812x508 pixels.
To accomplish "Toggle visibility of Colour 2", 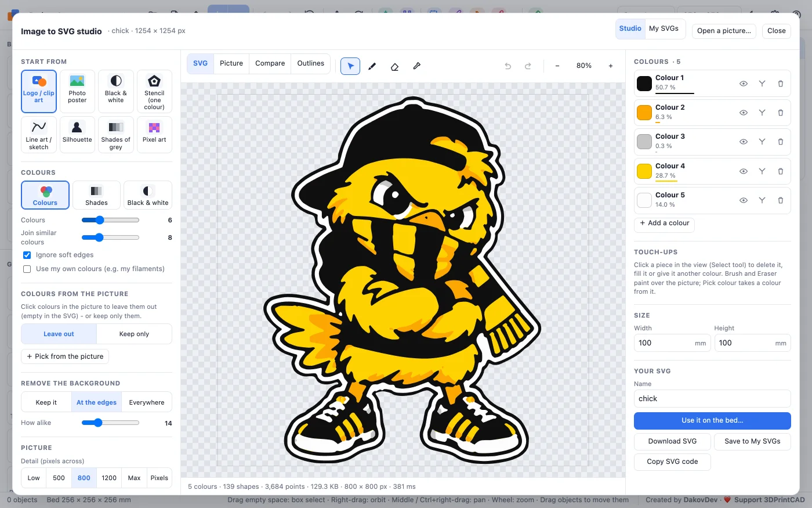I will tap(744, 113).
